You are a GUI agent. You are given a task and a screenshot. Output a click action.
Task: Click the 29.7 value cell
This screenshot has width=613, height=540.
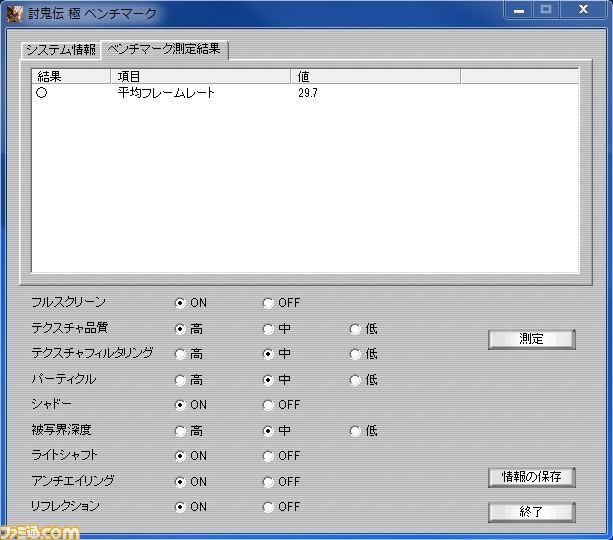pos(308,93)
